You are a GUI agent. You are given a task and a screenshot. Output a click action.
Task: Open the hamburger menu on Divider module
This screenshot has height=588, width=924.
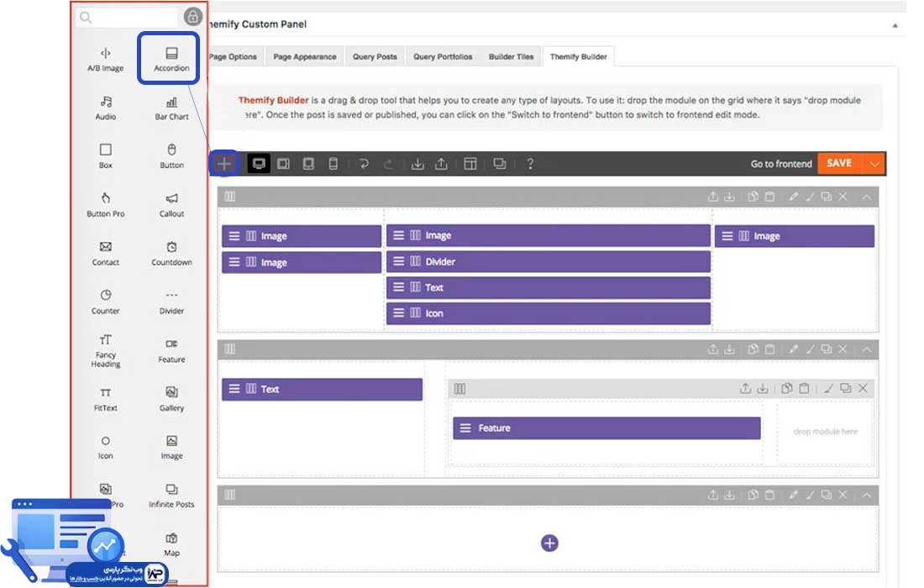(399, 261)
